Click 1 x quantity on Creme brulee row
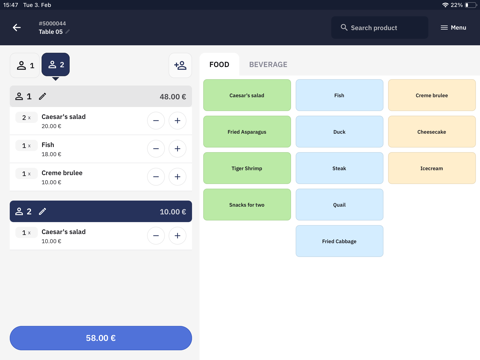This screenshot has height=360, width=480. [x=26, y=173]
